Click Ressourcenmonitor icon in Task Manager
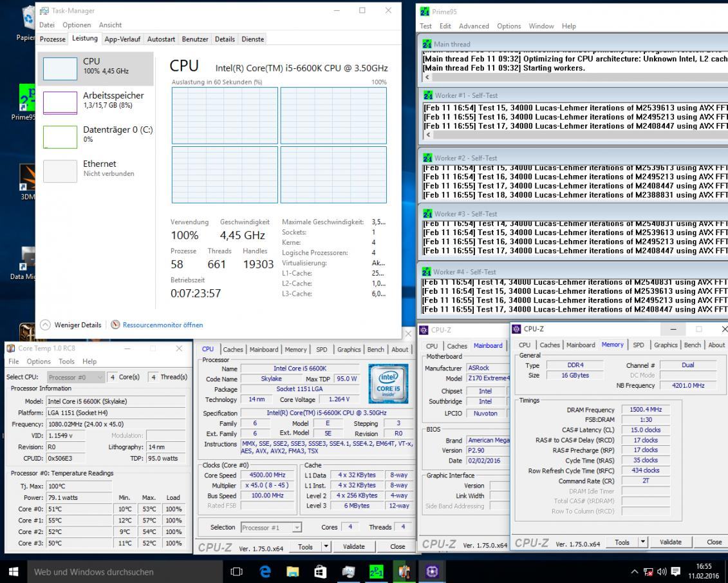Image resolution: width=728 pixels, height=583 pixels. pos(116,325)
